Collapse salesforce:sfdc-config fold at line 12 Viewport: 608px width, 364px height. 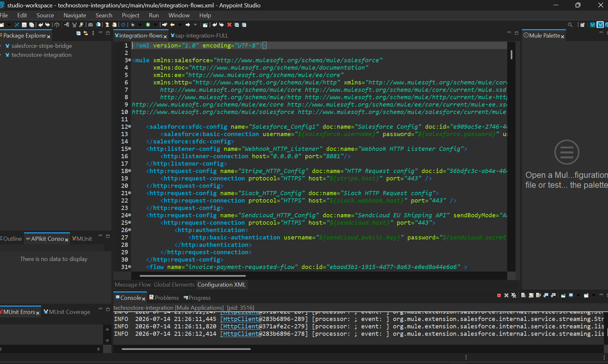[x=130, y=126]
